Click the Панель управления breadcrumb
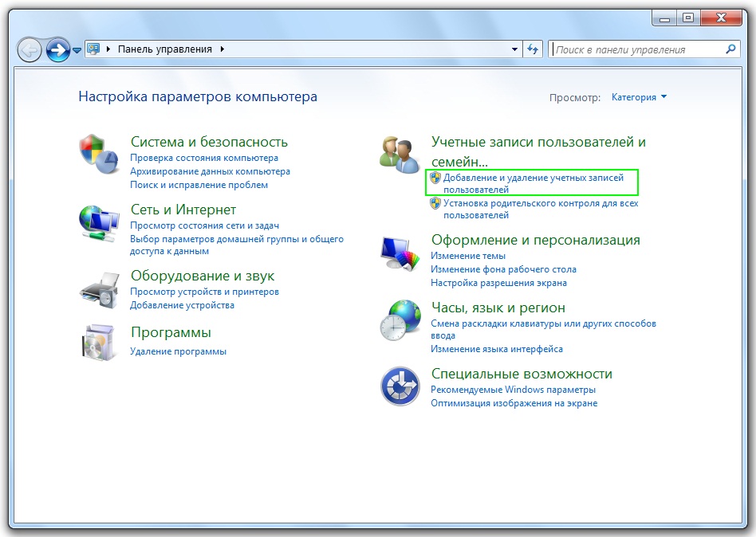Image resolution: width=756 pixels, height=537 pixels. point(165,49)
